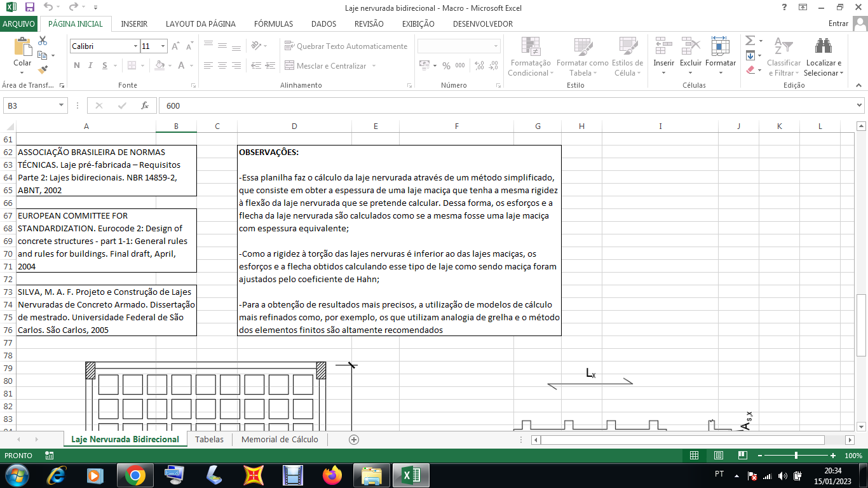868x488 pixels.
Task: Decrease the font size with the small A
Action: (190, 46)
